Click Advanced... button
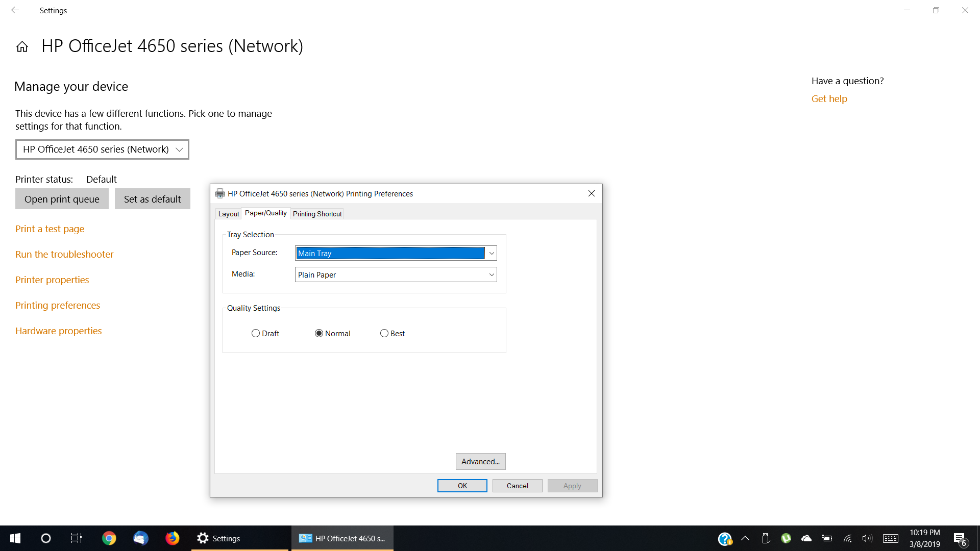980x551 pixels. point(480,461)
